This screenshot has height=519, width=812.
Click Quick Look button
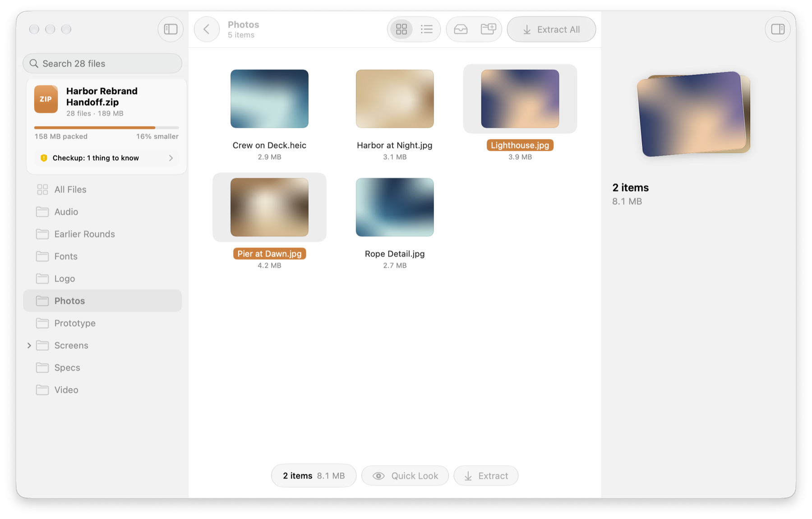(405, 476)
